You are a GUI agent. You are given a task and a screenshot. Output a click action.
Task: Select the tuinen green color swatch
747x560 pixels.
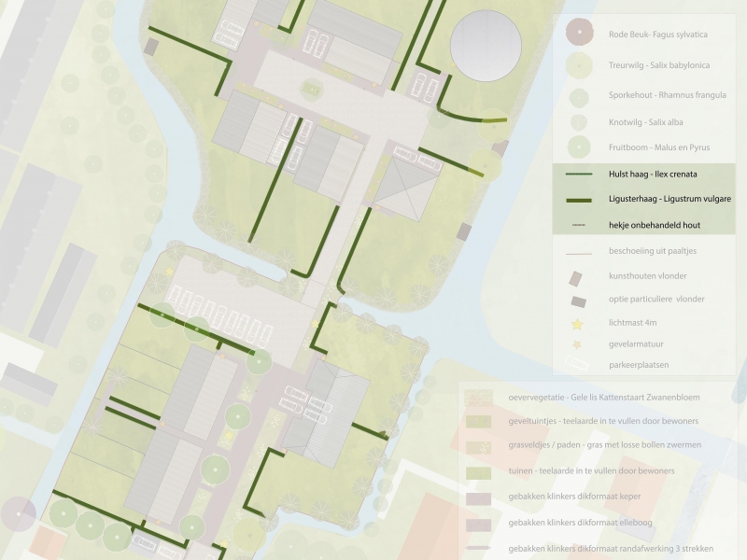[x=480, y=472]
